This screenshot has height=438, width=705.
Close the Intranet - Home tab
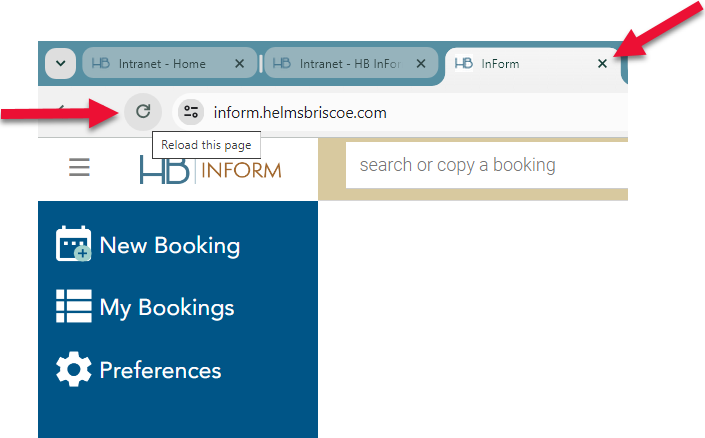pyautogui.click(x=239, y=64)
